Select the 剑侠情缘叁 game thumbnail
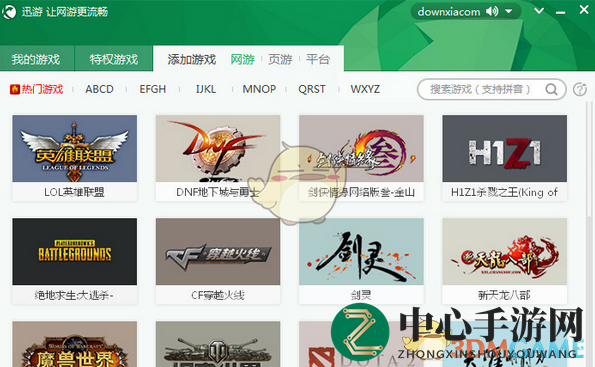This screenshot has width=595, height=367. click(361, 148)
